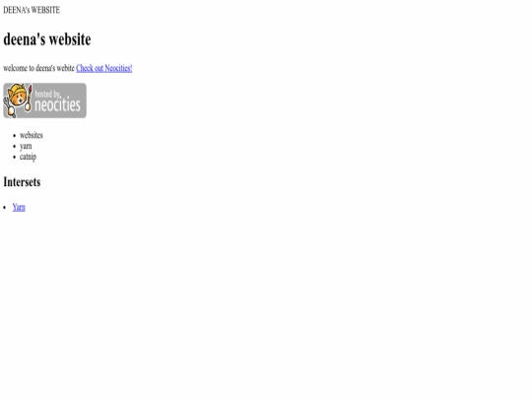Click the bullet beside "websites"
Screen dimensions: 532x399
coord(14,135)
